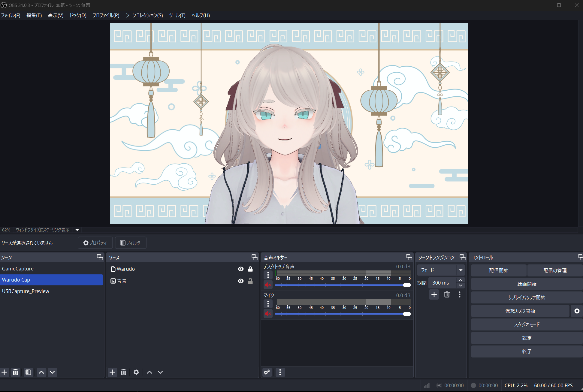Open 設定 from Controls panel
Image resolution: width=583 pixels, height=392 pixels.
(527, 338)
